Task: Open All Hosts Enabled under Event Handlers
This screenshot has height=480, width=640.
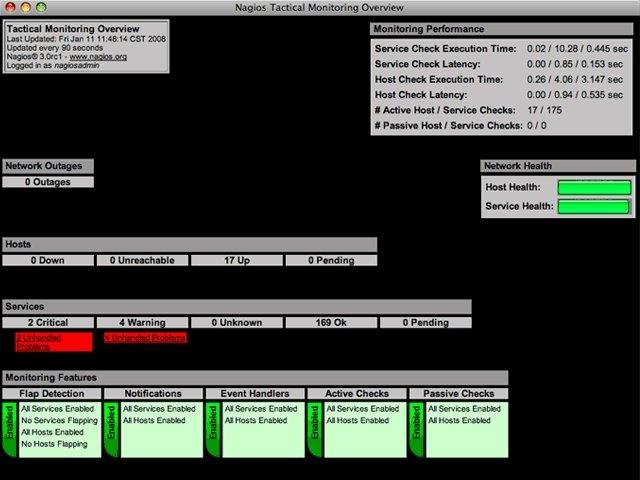Action: 256,420
